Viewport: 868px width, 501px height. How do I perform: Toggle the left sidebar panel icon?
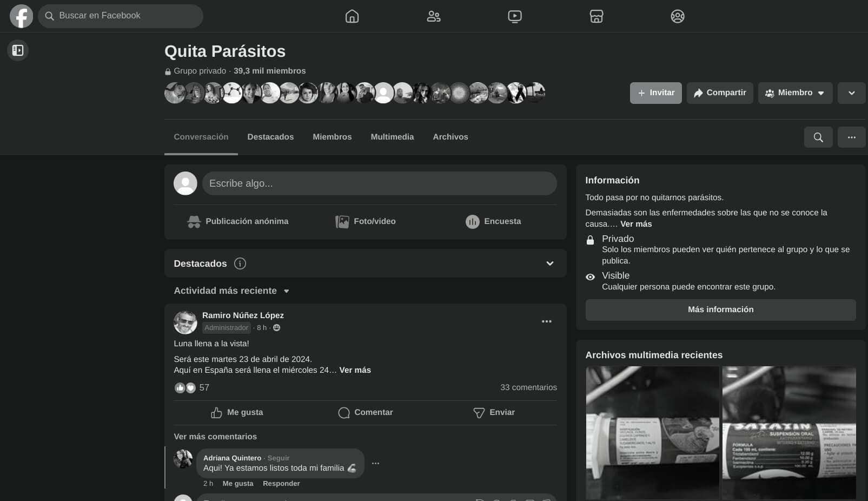tap(18, 50)
